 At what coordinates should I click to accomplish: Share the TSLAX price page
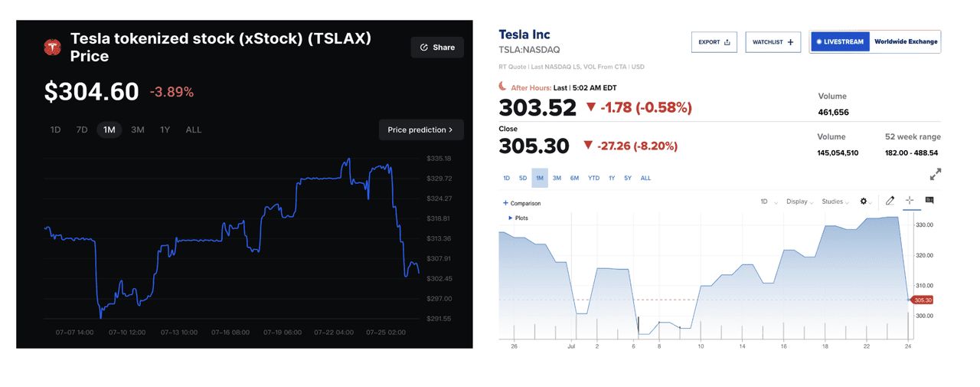pyautogui.click(x=437, y=48)
